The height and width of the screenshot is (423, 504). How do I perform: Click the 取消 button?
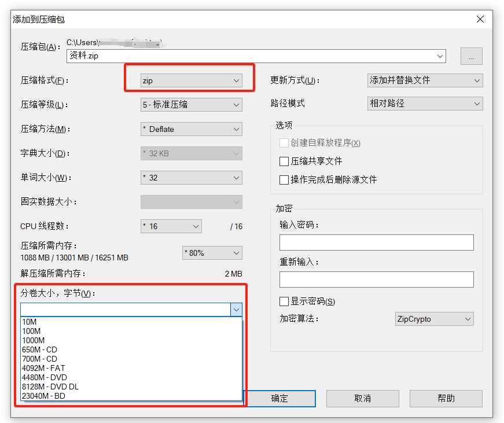point(363,399)
